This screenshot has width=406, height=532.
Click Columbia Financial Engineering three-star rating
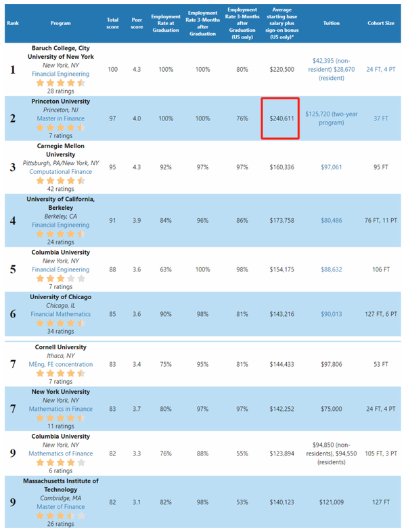(61, 279)
